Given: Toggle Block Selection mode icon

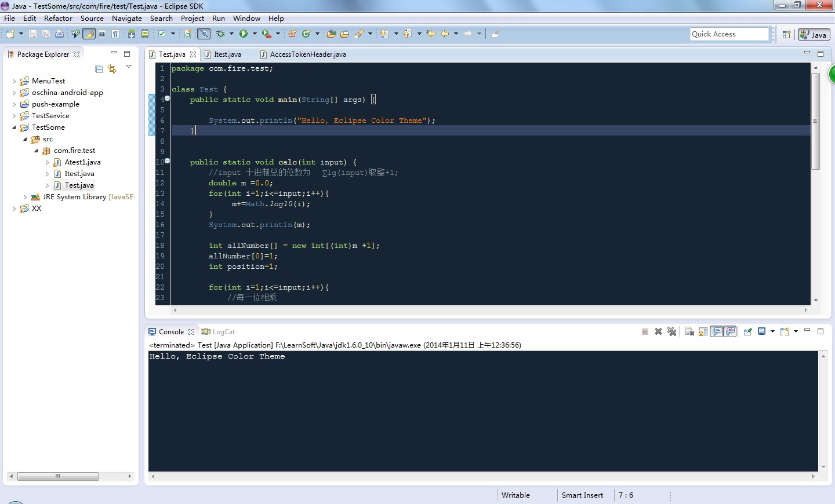Looking at the screenshot, I should click(102, 34).
